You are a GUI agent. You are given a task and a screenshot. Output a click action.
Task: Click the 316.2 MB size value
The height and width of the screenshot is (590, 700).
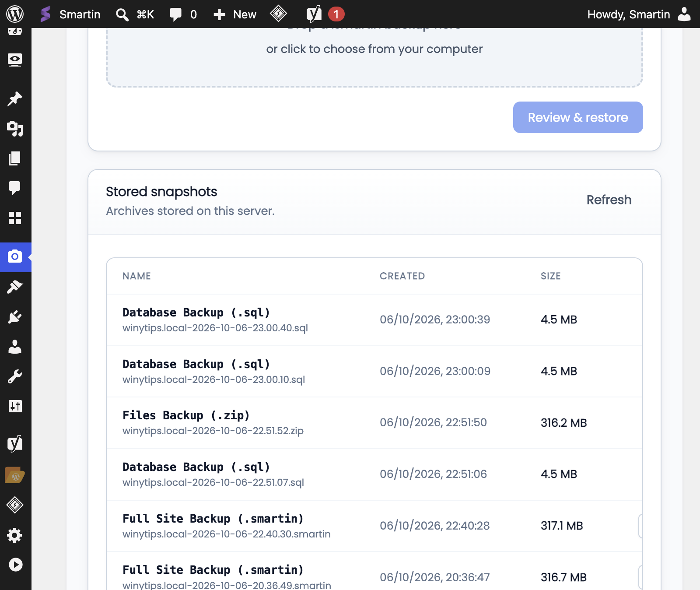coord(563,423)
